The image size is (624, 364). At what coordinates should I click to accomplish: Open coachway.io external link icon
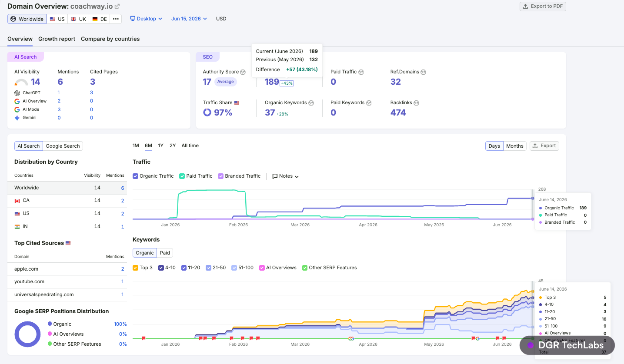click(117, 7)
